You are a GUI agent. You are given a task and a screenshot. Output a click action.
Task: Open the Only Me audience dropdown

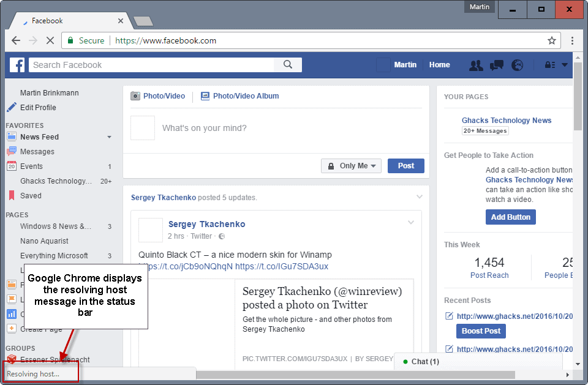(x=352, y=166)
